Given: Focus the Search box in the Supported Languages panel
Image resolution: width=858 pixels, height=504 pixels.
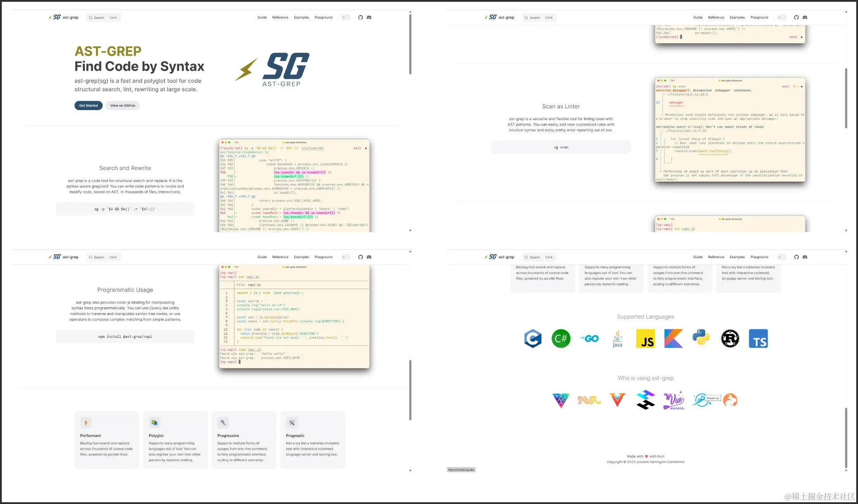Looking at the screenshot, I should (x=539, y=257).
